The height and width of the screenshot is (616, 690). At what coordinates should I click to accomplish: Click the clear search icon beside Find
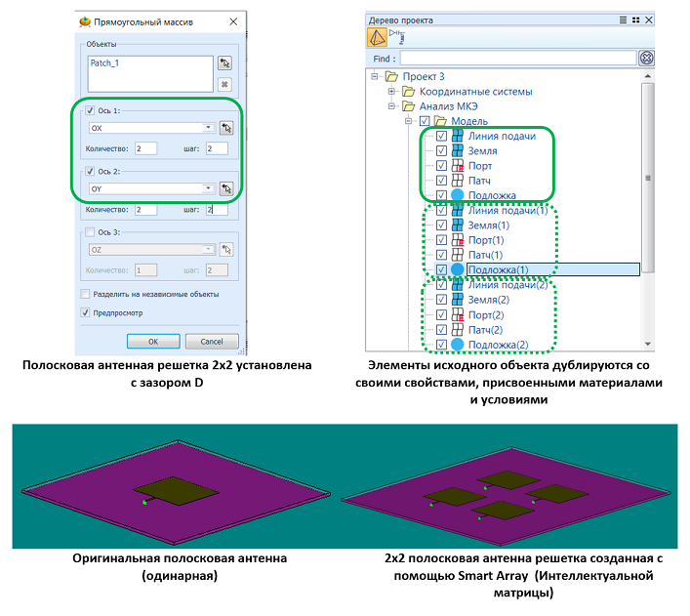[x=646, y=59]
